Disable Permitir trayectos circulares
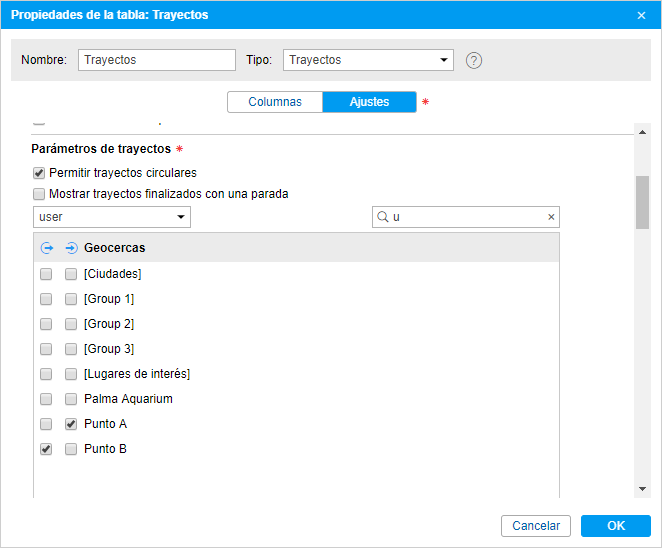662x548 pixels. click(x=39, y=173)
